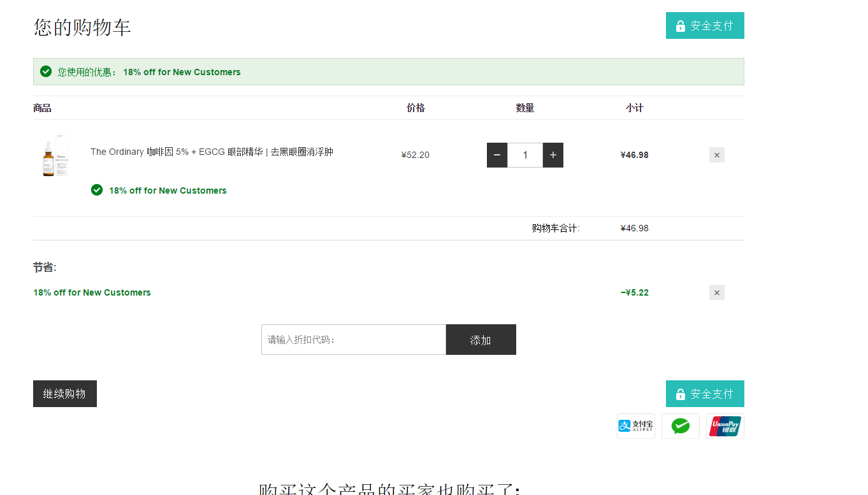The image size is (868, 495).
Task: Click the 数量 column header
Action: 525,108
